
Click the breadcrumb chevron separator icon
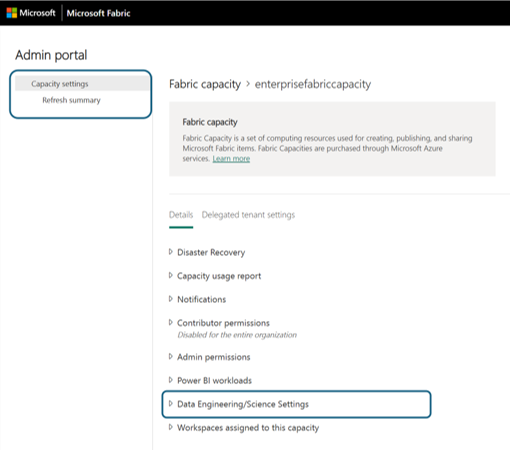pos(248,84)
